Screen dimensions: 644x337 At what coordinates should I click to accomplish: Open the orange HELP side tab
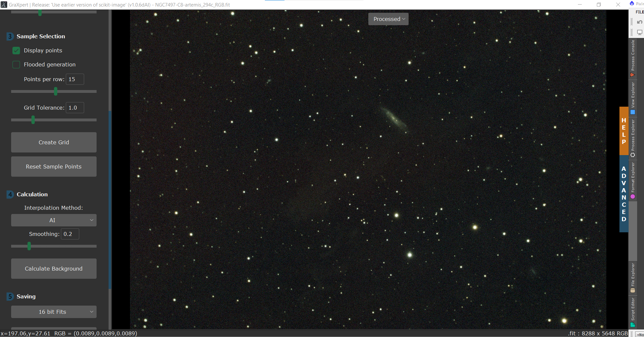click(x=624, y=131)
